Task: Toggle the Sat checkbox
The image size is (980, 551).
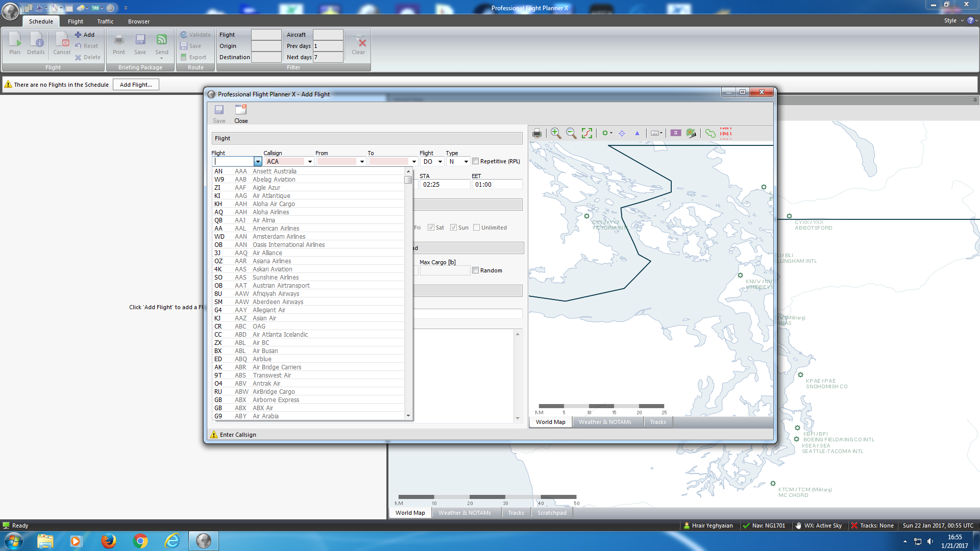Action: [431, 228]
